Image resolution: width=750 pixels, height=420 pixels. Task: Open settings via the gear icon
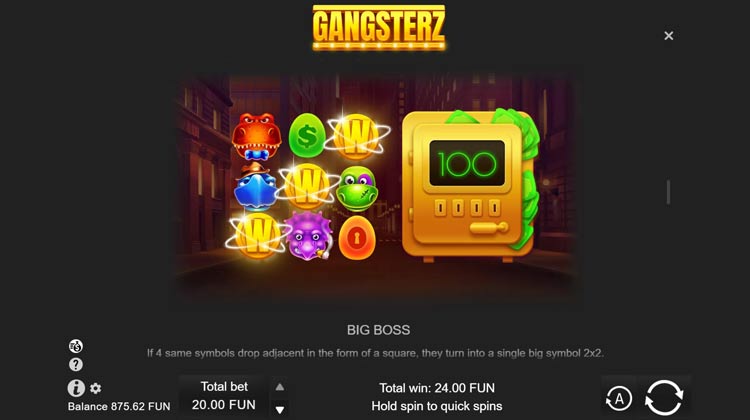point(96,388)
